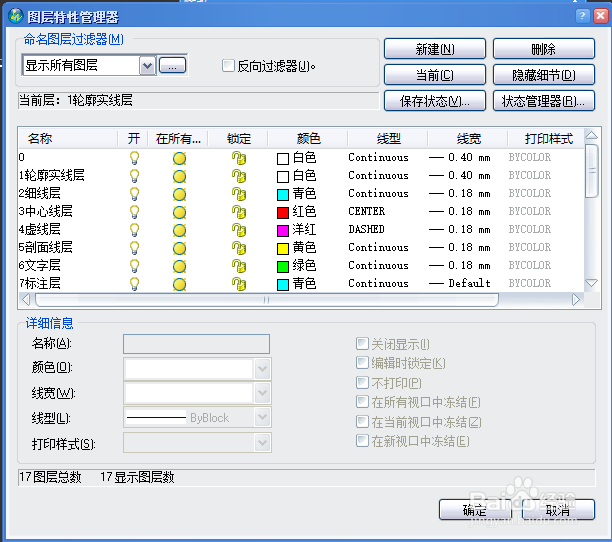612x542 pixels.
Task: Expand the 颜色(C) dropdown in details
Action: point(262,368)
